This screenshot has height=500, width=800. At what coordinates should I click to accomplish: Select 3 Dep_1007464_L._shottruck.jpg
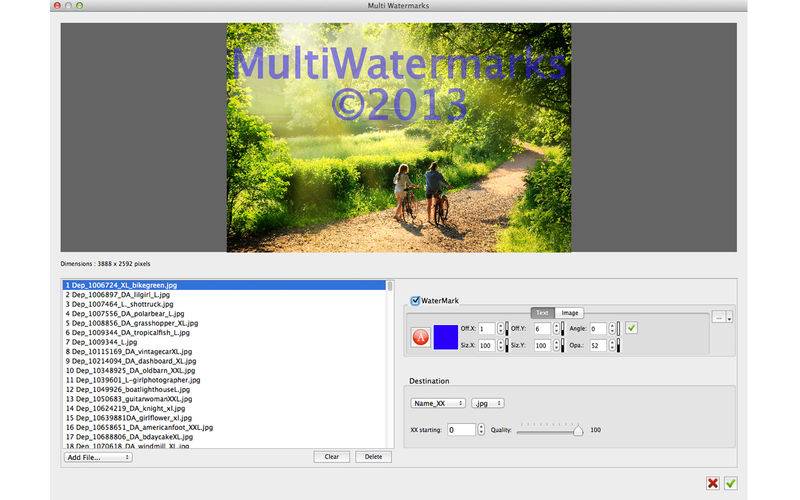[224, 304]
